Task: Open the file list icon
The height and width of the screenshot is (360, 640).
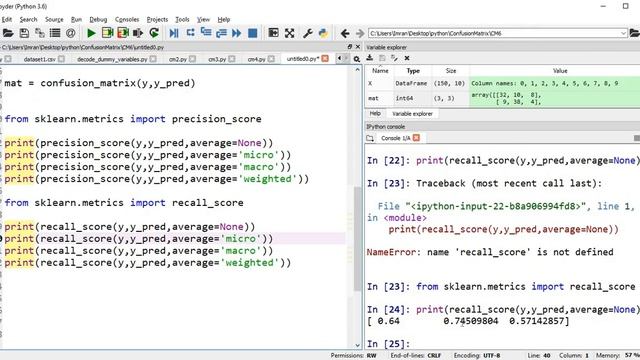Action: click(55, 33)
